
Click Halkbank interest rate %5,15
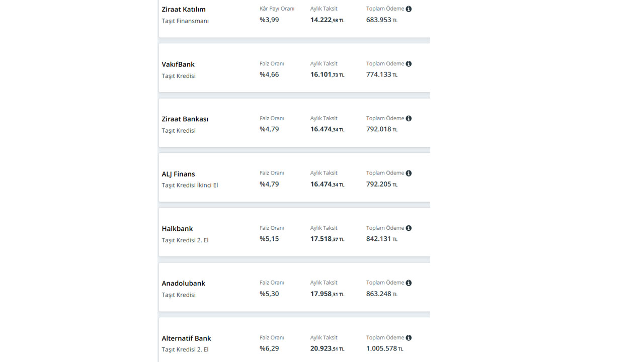click(269, 239)
